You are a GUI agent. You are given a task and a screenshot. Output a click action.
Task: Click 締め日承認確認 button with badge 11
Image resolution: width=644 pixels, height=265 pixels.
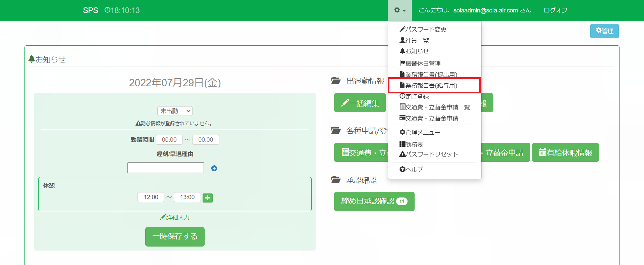pos(374,201)
